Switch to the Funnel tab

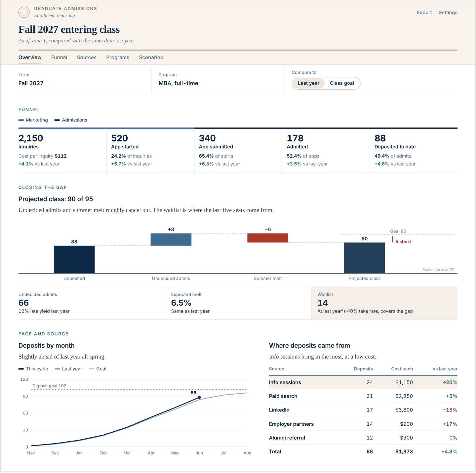coord(59,57)
